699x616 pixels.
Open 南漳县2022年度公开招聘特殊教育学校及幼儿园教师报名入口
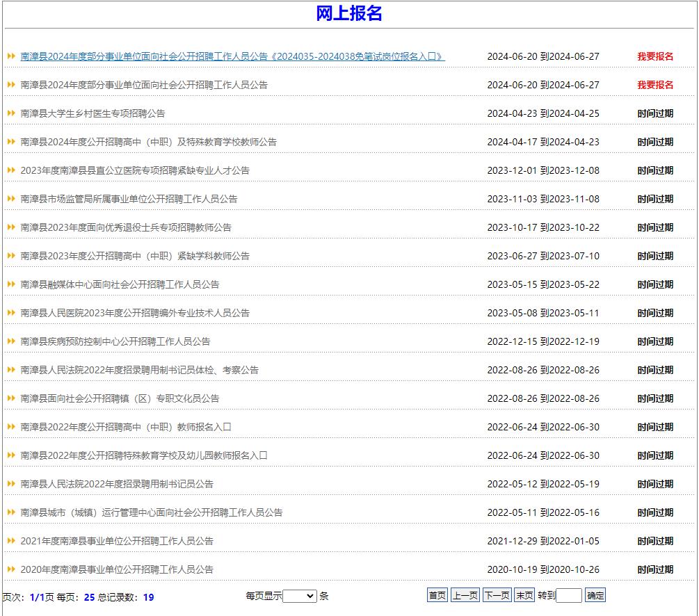144,456
